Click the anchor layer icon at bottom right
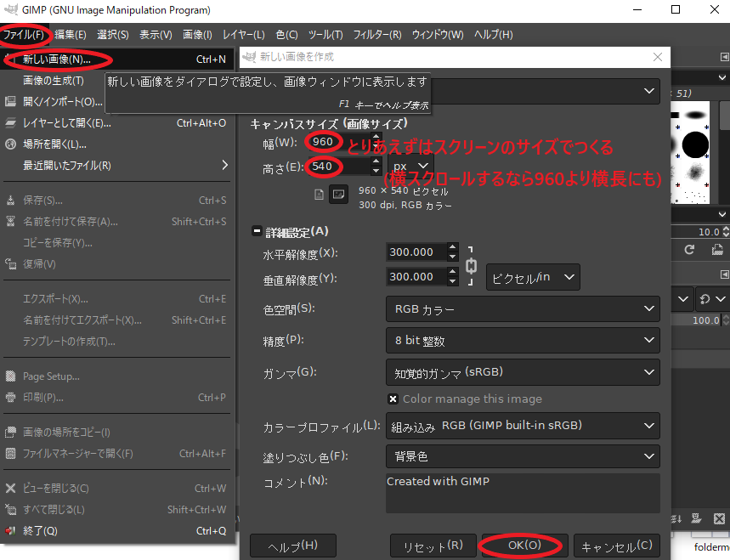This screenshot has width=730, height=560. 697,518
